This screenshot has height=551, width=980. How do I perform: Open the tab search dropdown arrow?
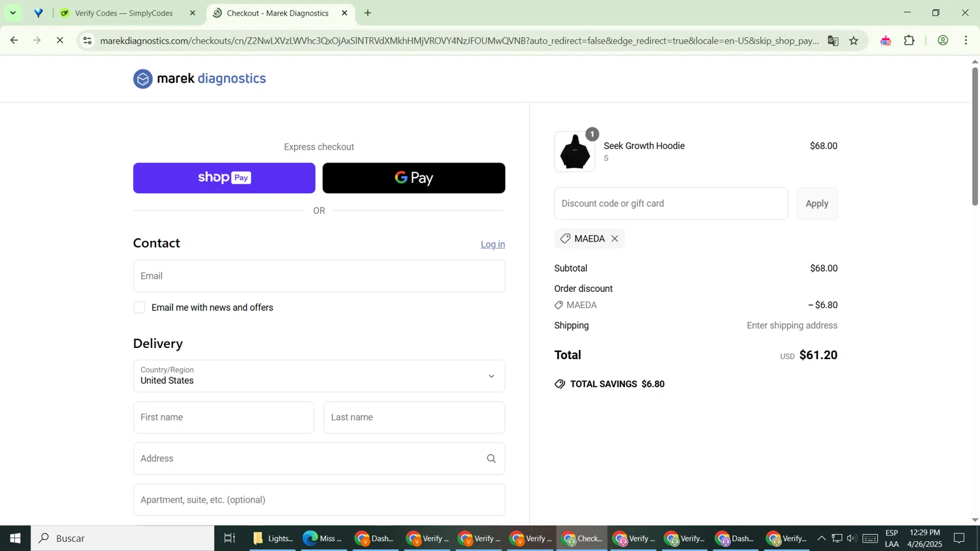point(12,13)
